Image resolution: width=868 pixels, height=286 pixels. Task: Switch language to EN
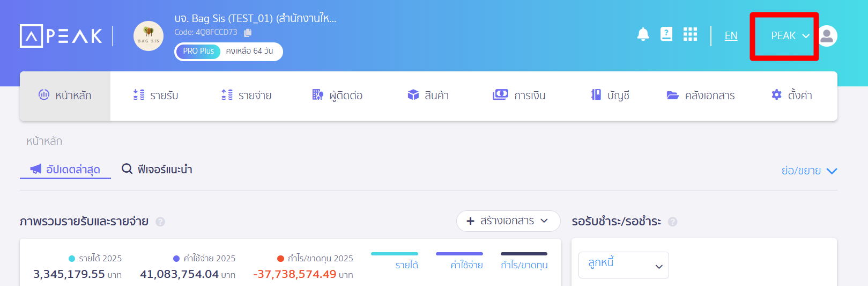pos(731,36)
